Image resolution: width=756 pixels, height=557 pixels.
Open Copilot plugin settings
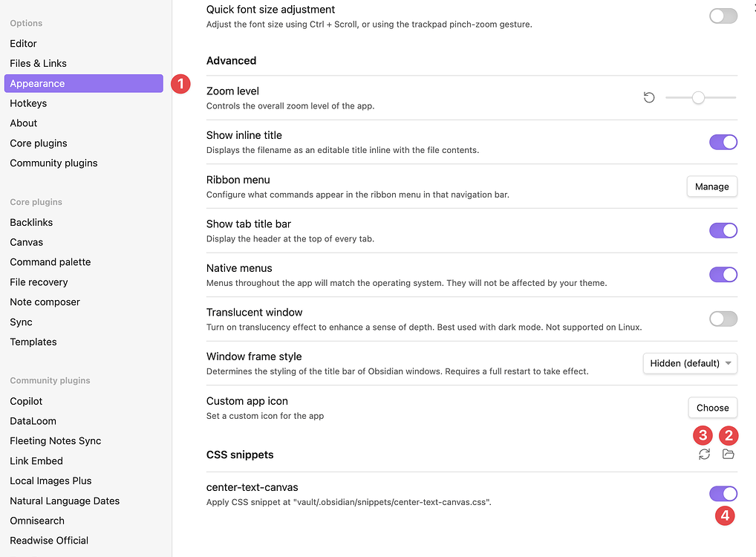coord(26,400)
